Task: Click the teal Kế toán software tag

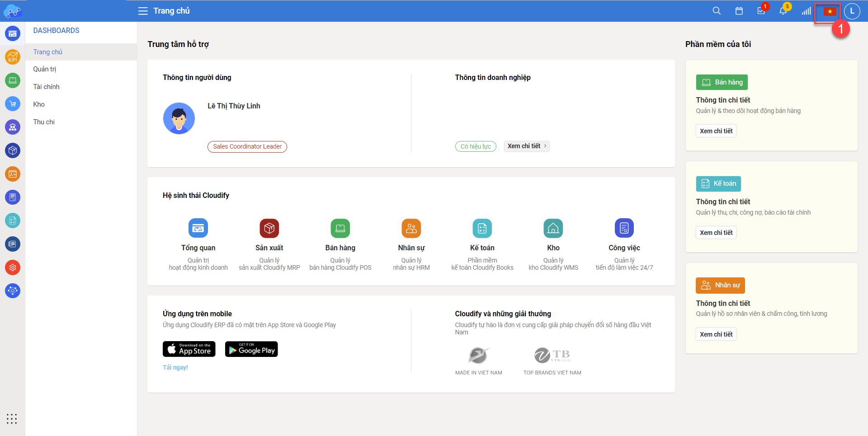Action: [x=718, y=183]
